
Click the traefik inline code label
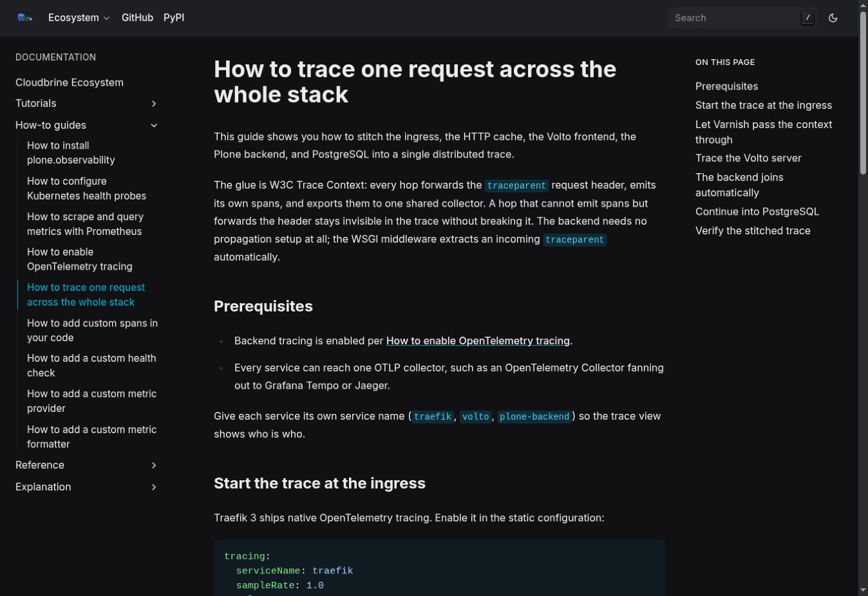[x=433, y=416]
